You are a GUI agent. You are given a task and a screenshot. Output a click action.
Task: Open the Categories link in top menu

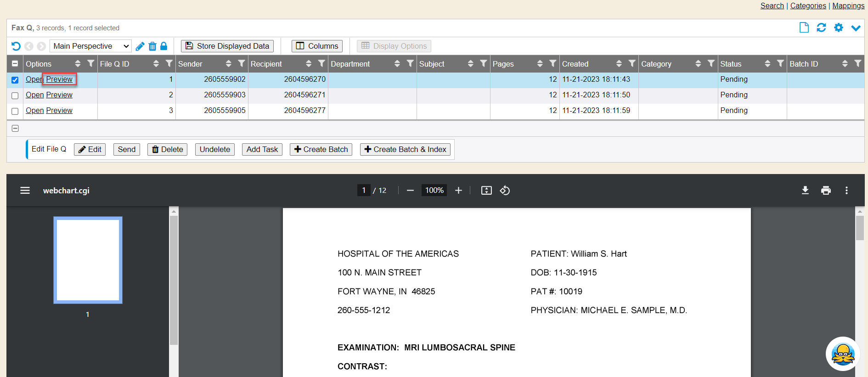coord(808,6)
